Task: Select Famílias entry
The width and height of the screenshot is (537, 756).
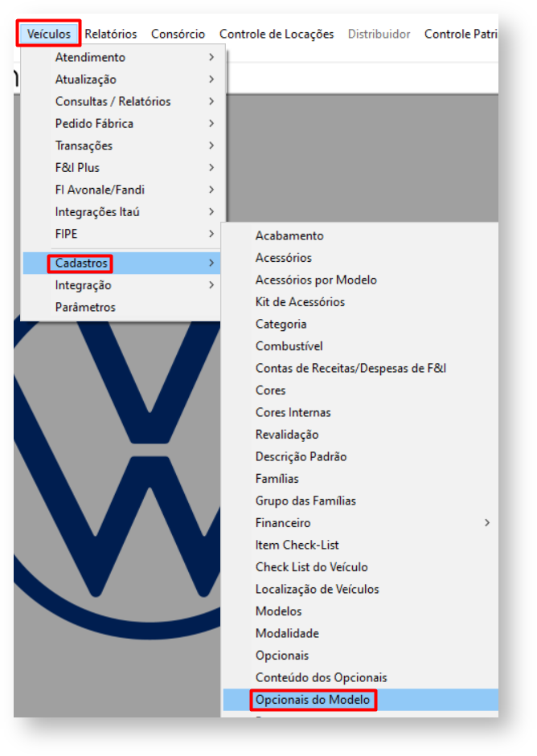Action: [361, 480]
